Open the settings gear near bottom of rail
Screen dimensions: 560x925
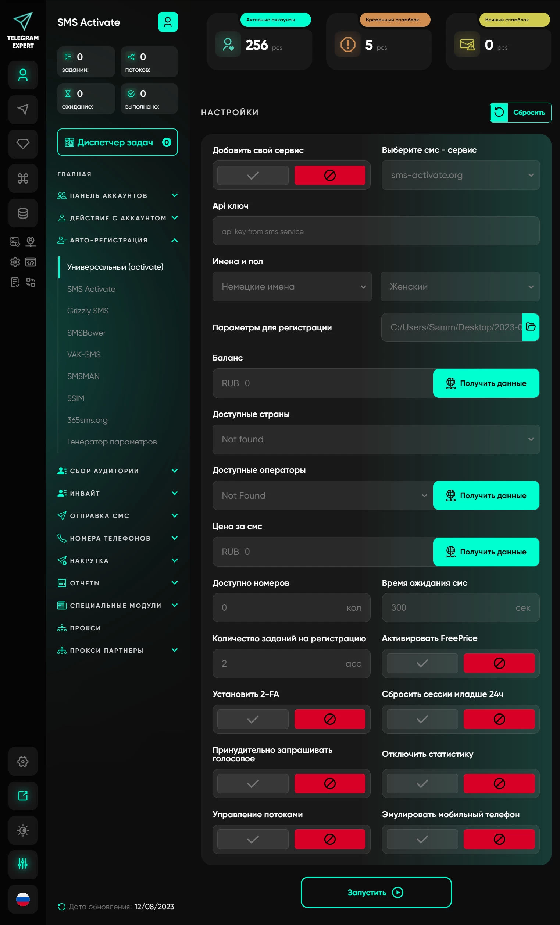(x=23, y=761)
